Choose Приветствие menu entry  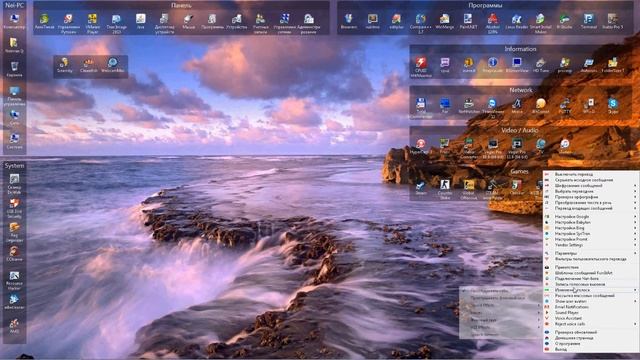[591, 267]
